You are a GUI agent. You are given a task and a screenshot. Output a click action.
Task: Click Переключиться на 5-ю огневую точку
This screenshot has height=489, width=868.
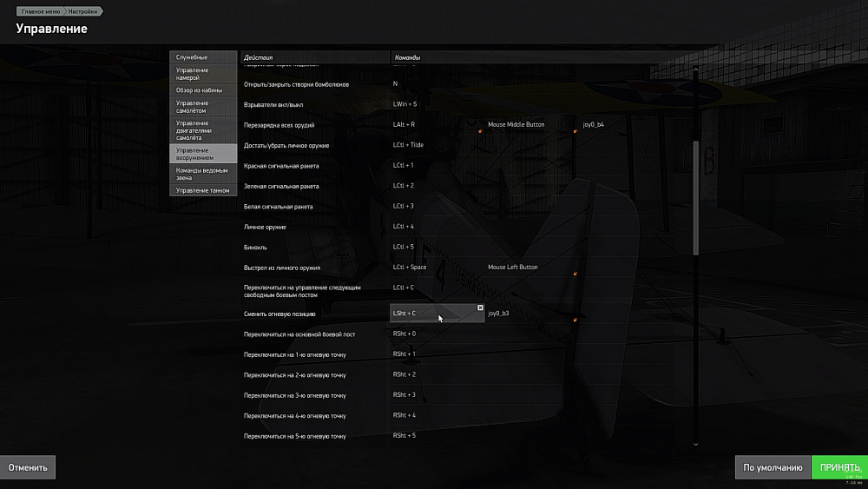coord(294,436)
